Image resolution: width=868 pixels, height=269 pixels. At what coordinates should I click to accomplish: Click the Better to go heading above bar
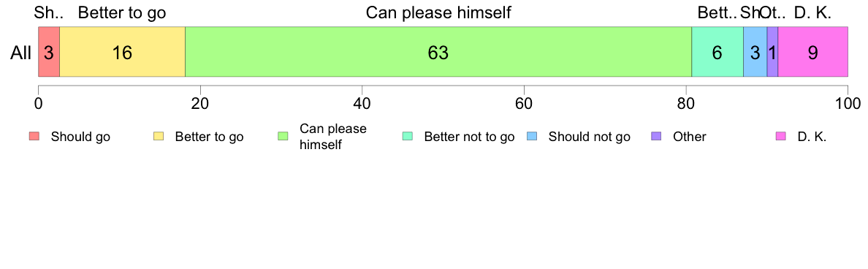click(122, 13)
